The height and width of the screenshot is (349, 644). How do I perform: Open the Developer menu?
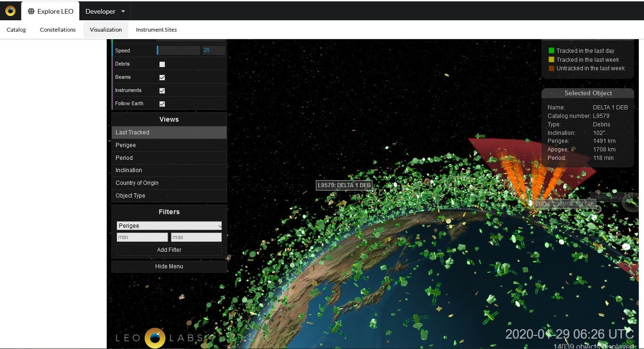[105, 11]
